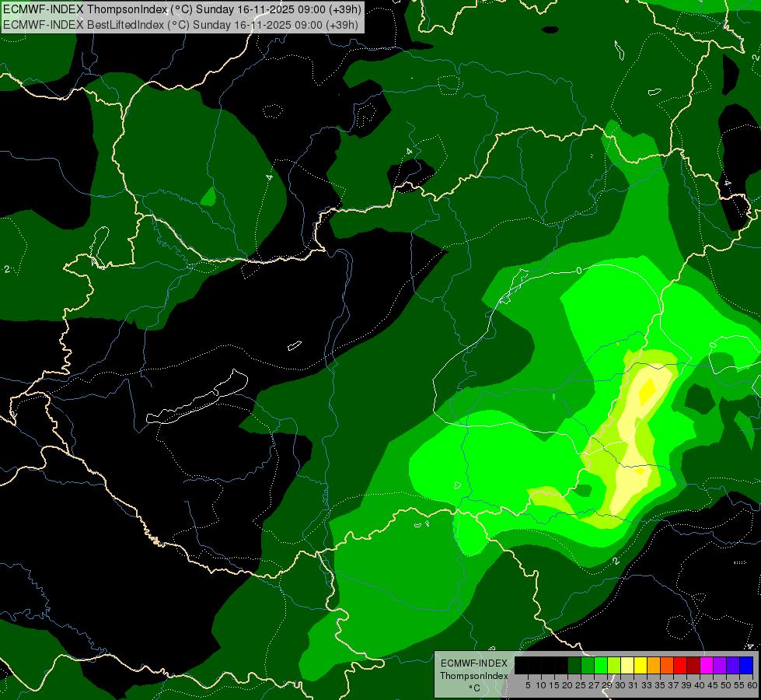Select the blue 55-60 legend swatch
Image resolution: width=761 pixels, height=700 pixels.
(746, 665)
